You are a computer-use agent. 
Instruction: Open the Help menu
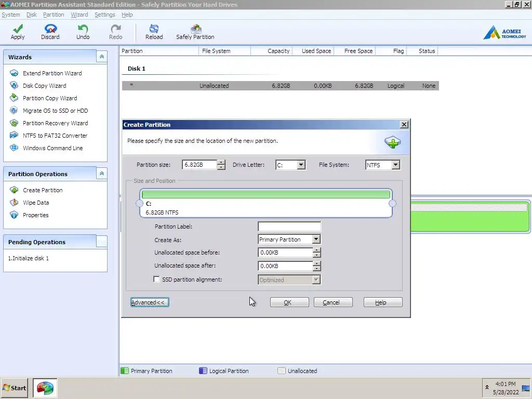click(x=127, y=15)
